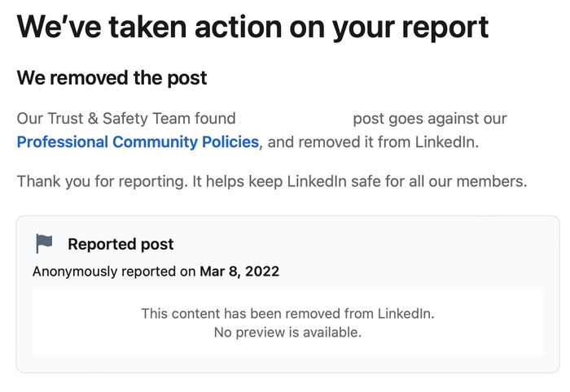Click the word "Anonymously" in the reported card
This screenshot has width=570, height=392.
[73, 272]
